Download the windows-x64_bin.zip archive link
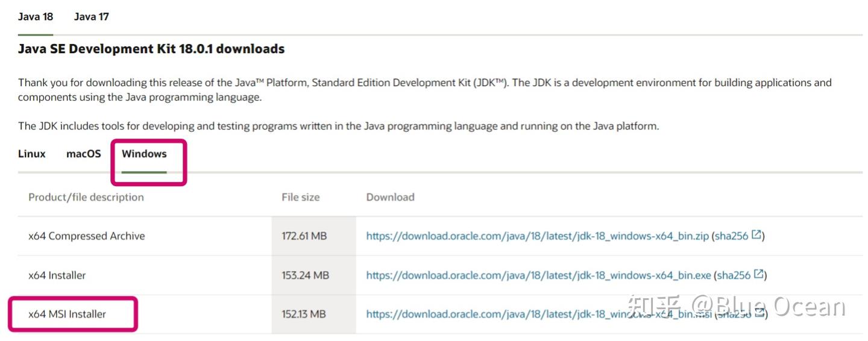868x341 pixels. 537,236
